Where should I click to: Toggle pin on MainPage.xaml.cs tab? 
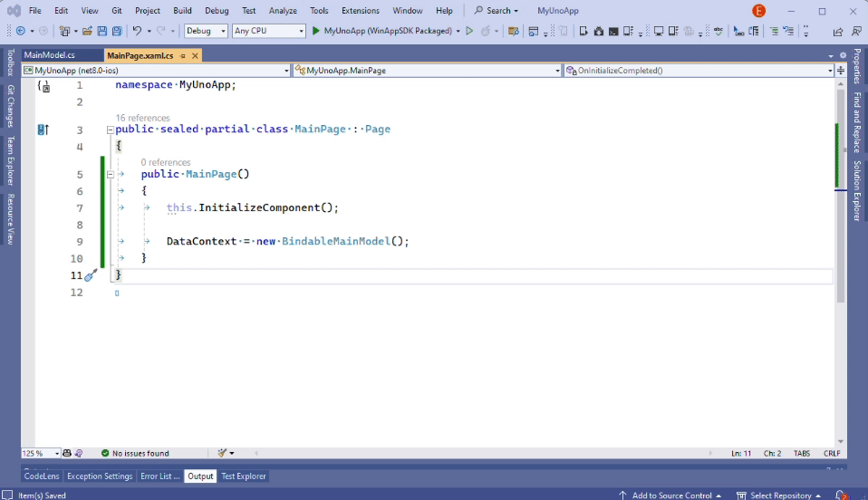click(183, 56)
